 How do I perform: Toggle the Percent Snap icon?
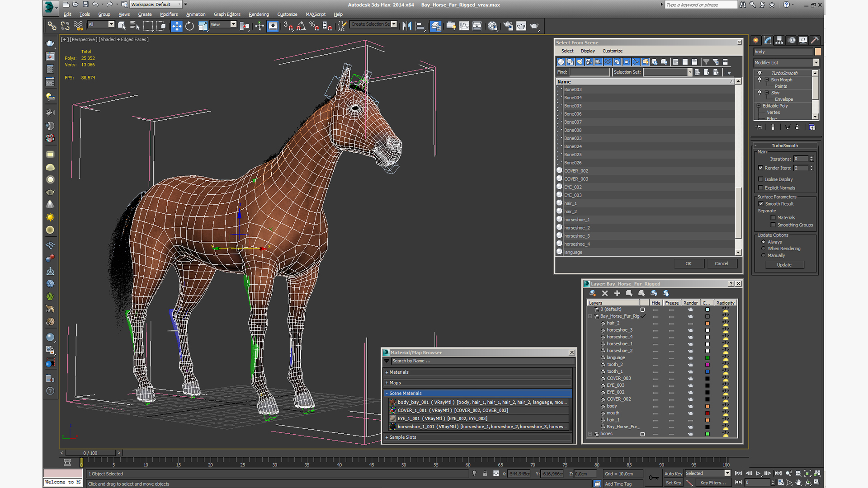click(x=314, y=26)
